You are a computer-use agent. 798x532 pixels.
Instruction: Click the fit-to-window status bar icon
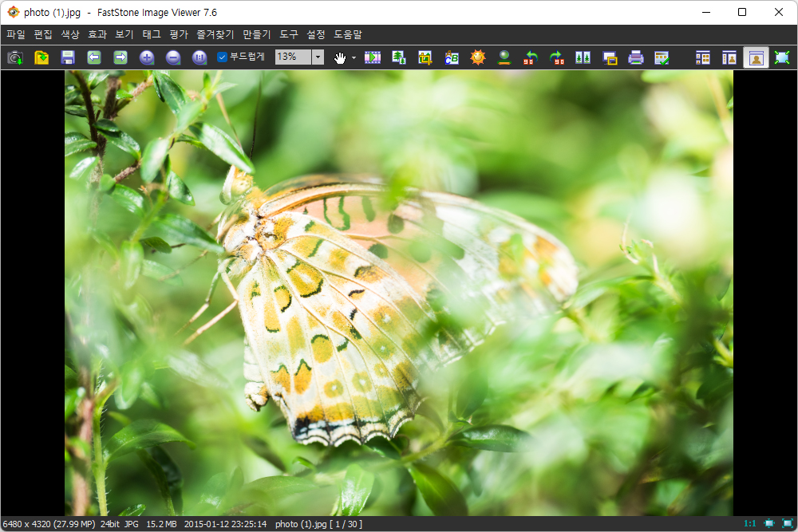[769, 523]
